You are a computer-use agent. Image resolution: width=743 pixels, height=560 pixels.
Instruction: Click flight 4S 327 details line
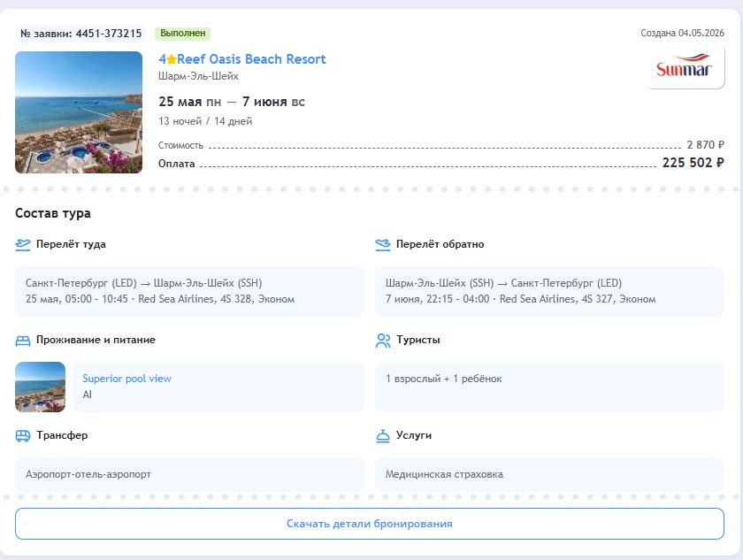521,299
